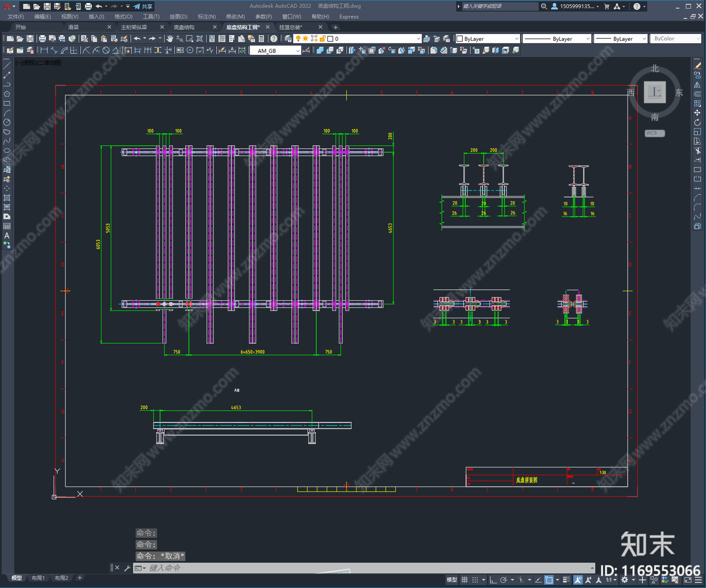706x588 pixels.
Task: Click the 模型 button in status bar
Action: (x=452, y=580)
